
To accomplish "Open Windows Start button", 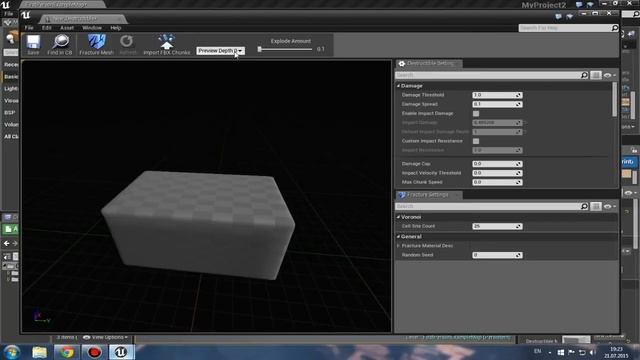I will coord(12,352).
